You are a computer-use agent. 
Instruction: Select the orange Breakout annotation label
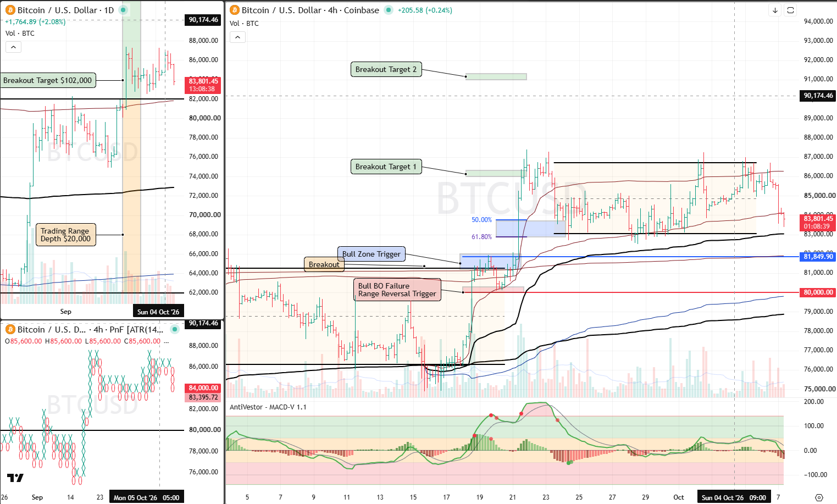pos(324,264)
